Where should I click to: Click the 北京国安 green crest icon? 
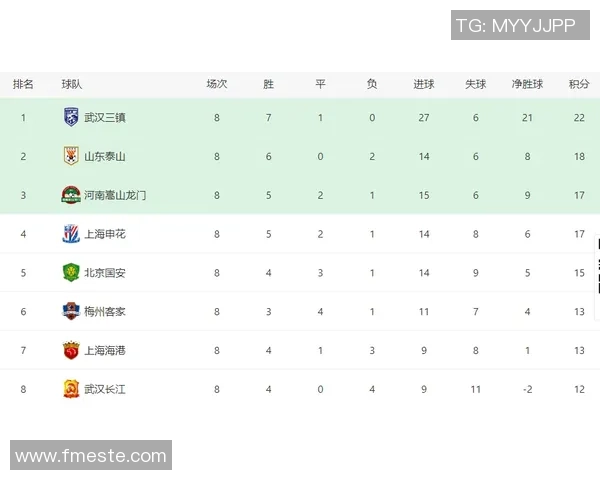(70, 273)
